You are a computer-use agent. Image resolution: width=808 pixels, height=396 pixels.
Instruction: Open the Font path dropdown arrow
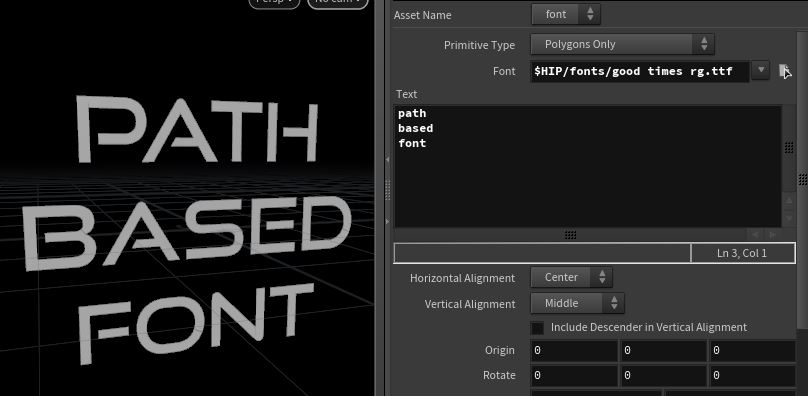761,70
